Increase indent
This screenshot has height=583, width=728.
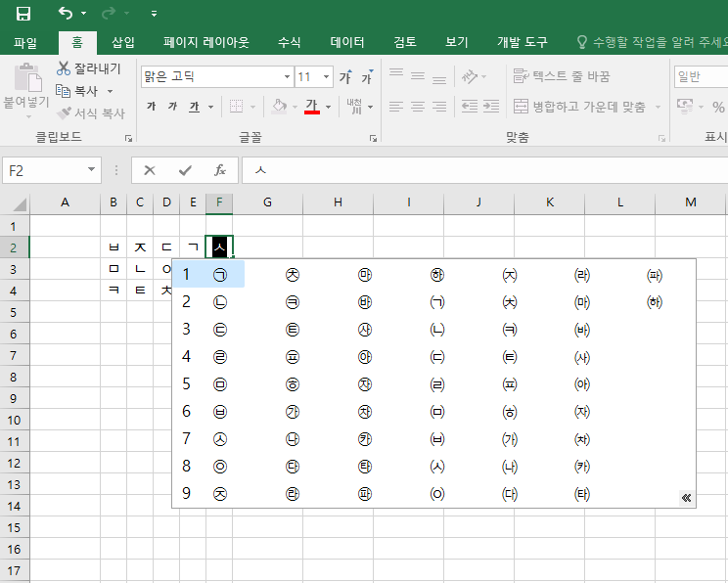point(491,107)
